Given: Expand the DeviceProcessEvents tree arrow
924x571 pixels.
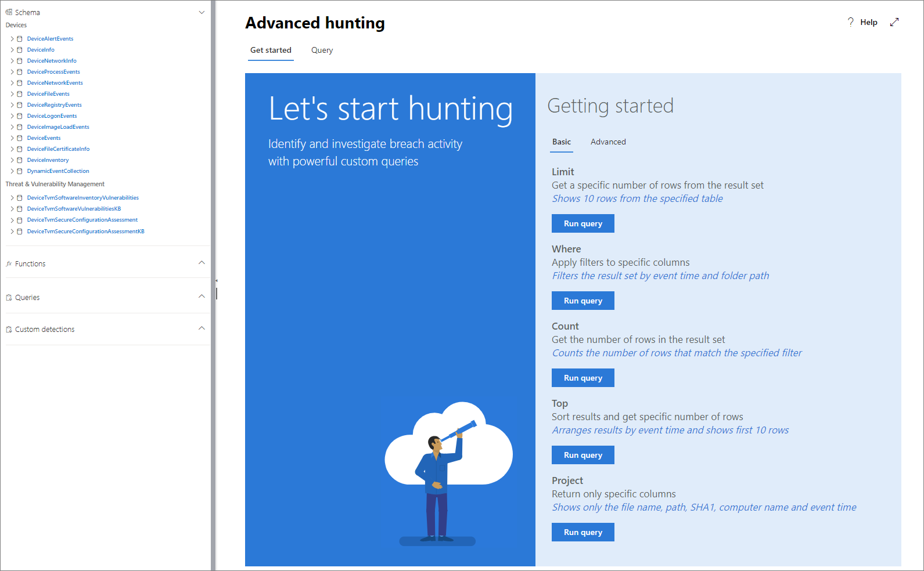Looking at the screenshot, I should coord(12,72).
